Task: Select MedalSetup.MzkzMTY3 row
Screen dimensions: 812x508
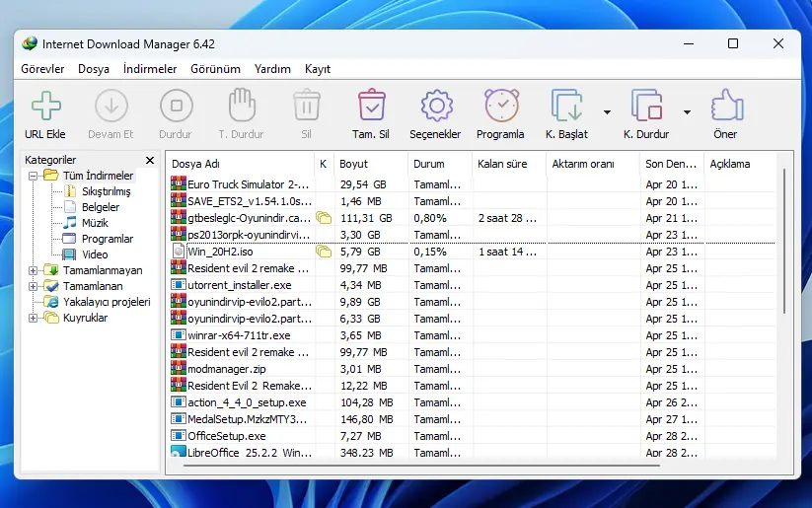Action: pyautogui.click(x=473, y=419)
